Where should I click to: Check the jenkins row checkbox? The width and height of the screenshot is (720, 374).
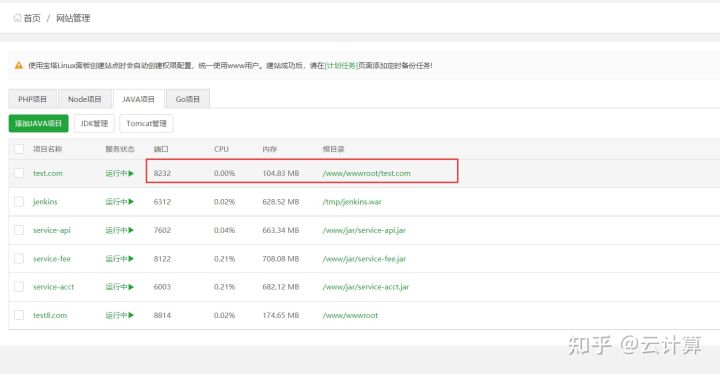point(19,202)
